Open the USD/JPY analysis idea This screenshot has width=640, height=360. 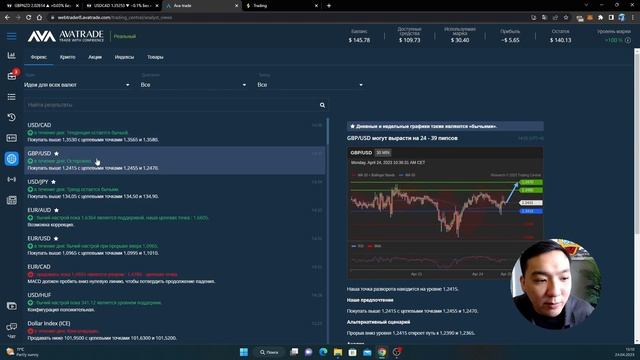pos(175,189)
